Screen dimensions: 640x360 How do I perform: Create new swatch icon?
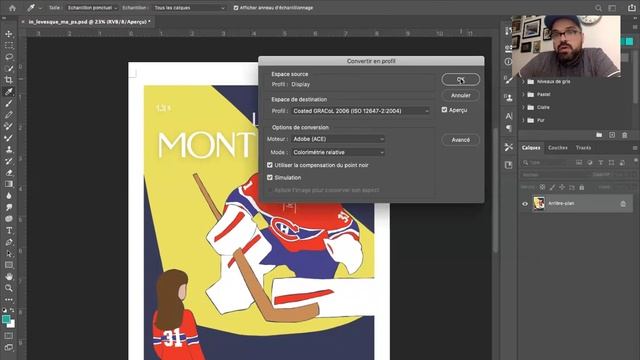(612, 135)
